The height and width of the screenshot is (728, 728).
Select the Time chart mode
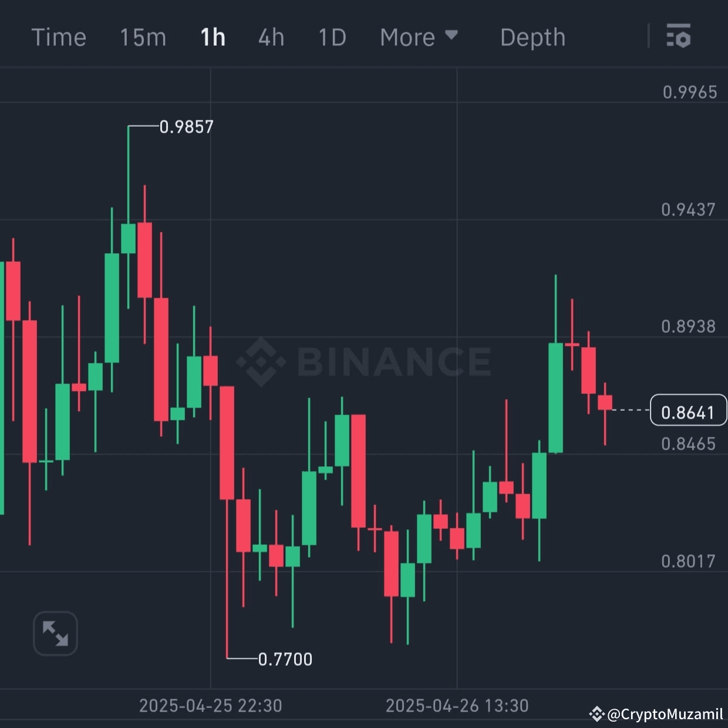point(59,37)
